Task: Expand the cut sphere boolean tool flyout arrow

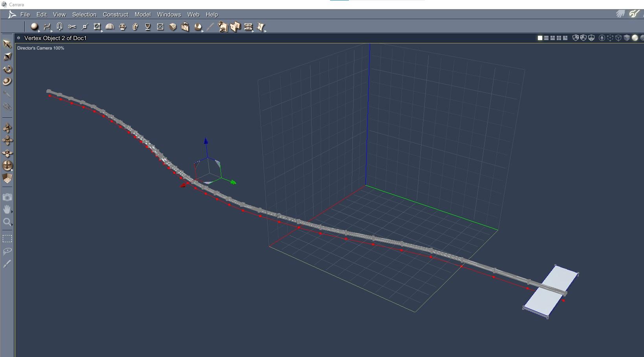Action: (202, 31)
